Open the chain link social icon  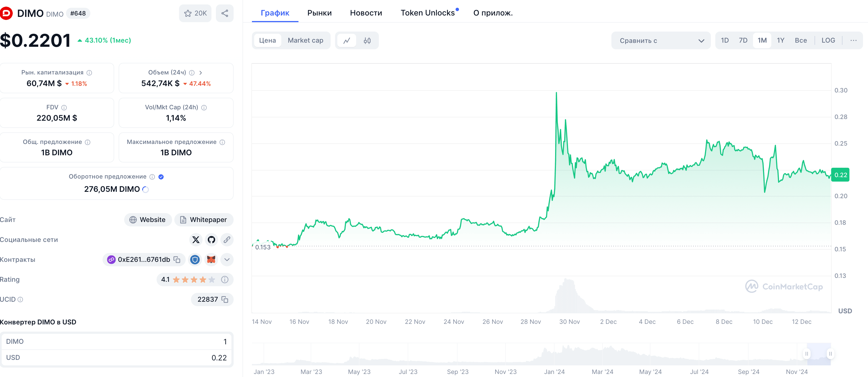tap(227, 240)
